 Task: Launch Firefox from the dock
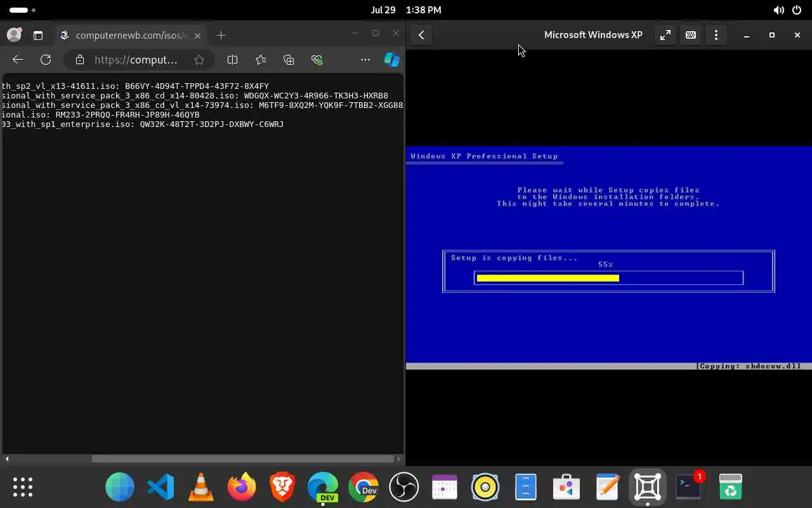tap(242, 487)
